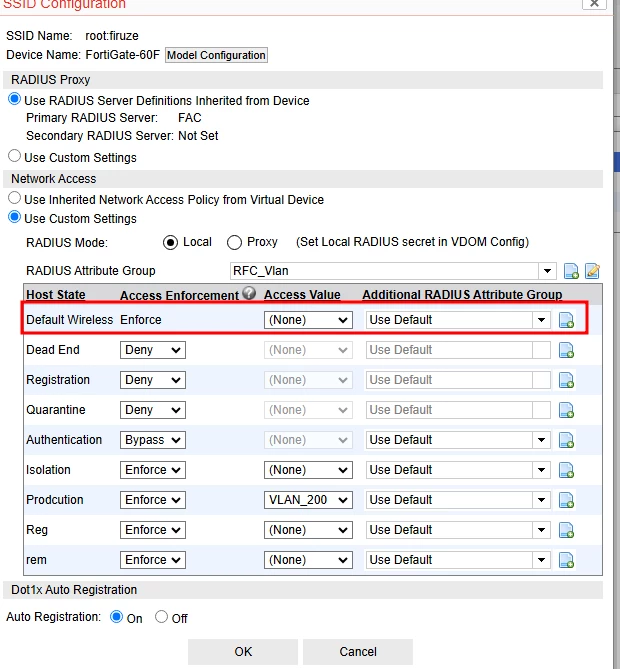The width and height of the screenshot is (620, 669).
Task: Click add attribute group icon in rem row
Action: (x=566, y=560)
